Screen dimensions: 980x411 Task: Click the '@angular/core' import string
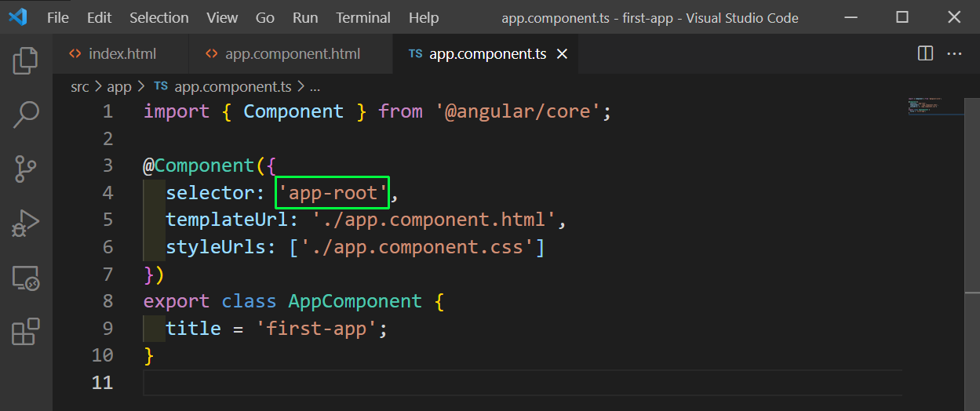click(518, 111)
